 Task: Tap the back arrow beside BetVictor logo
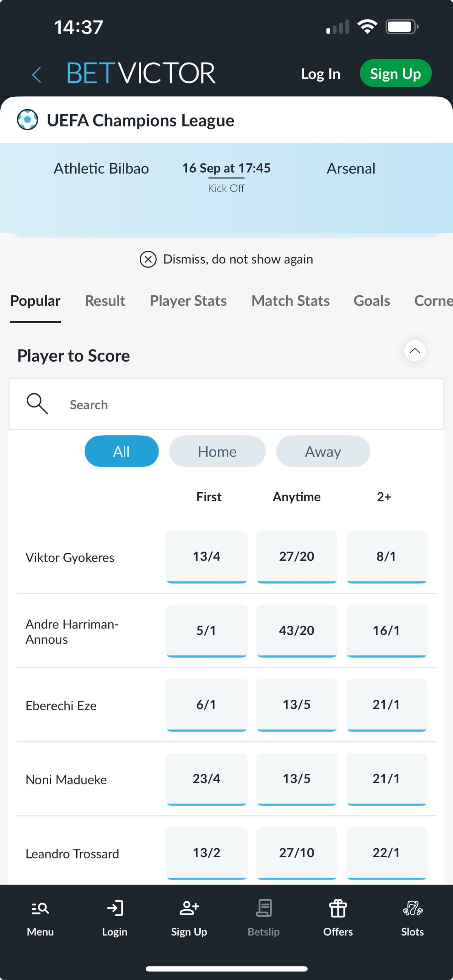[37, 74]
